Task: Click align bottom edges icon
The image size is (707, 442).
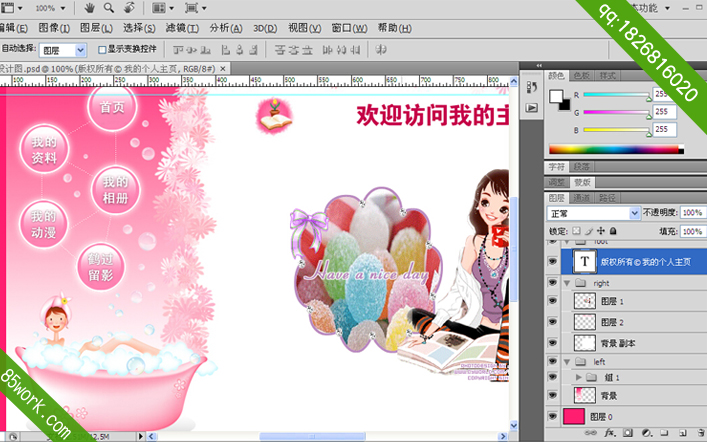Action: coord(205,50)
